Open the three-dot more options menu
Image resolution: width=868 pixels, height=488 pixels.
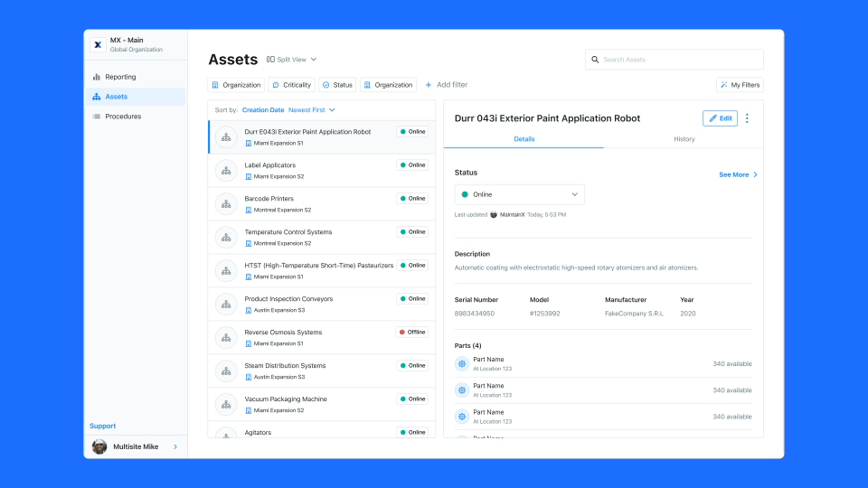click(748, 118)
